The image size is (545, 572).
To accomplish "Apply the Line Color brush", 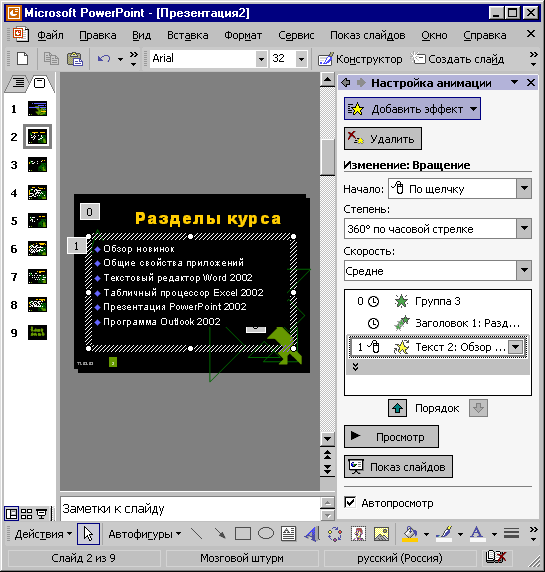I will pos(444,534).
